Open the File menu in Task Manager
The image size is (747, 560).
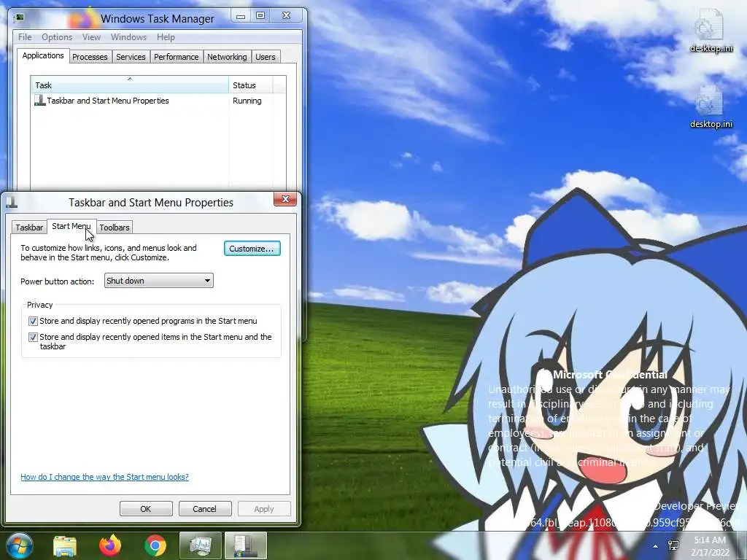point(25,37)
